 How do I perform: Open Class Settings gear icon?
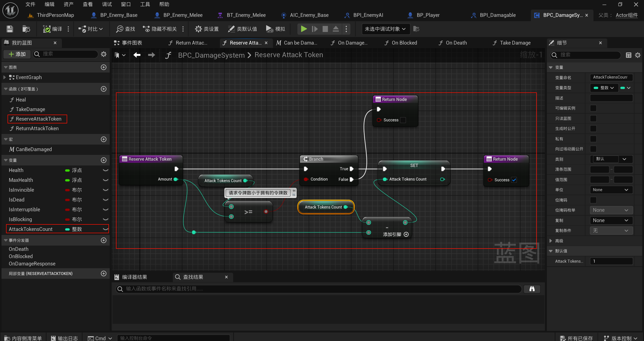pyautogui.click(x=198, y=29)
